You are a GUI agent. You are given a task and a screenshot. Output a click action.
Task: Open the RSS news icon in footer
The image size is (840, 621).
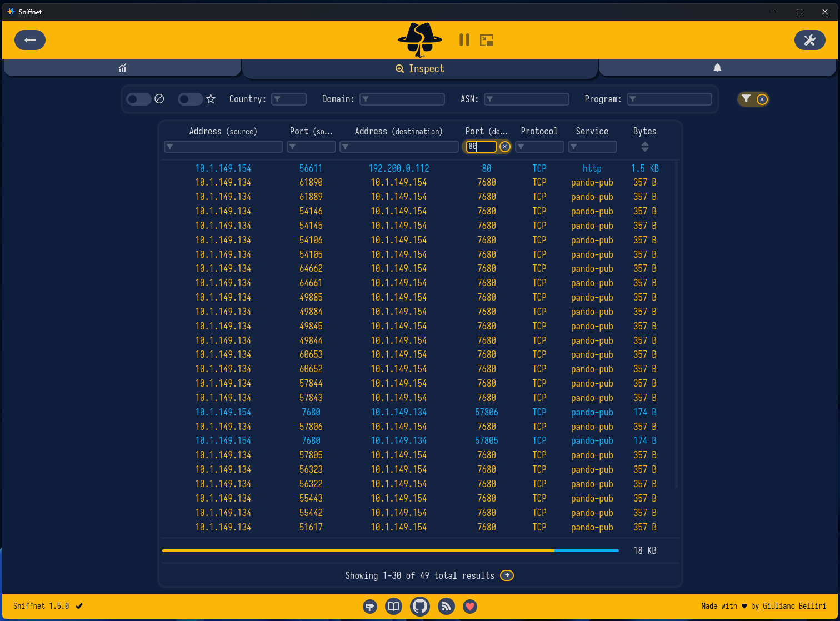(x=446, y=607)
